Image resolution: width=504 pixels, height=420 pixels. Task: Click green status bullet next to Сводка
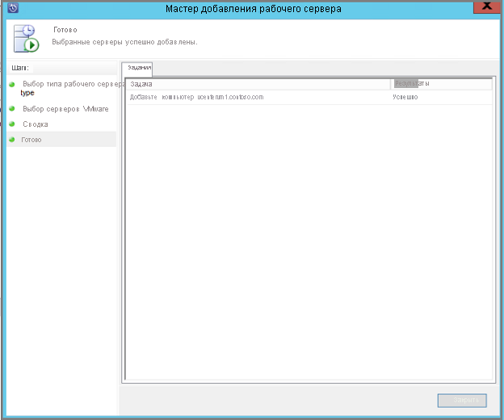pos(12,124)
